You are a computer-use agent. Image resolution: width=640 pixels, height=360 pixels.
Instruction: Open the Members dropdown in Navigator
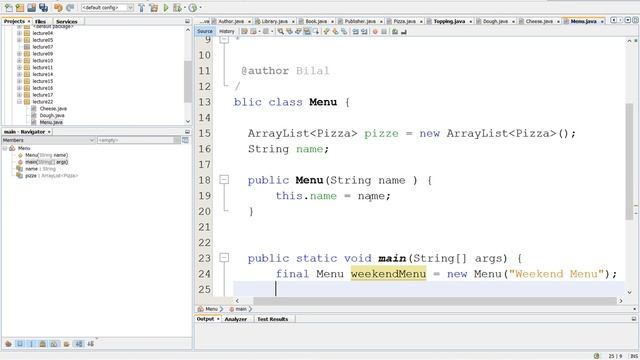pyautogui.click(x=48, y=140)
